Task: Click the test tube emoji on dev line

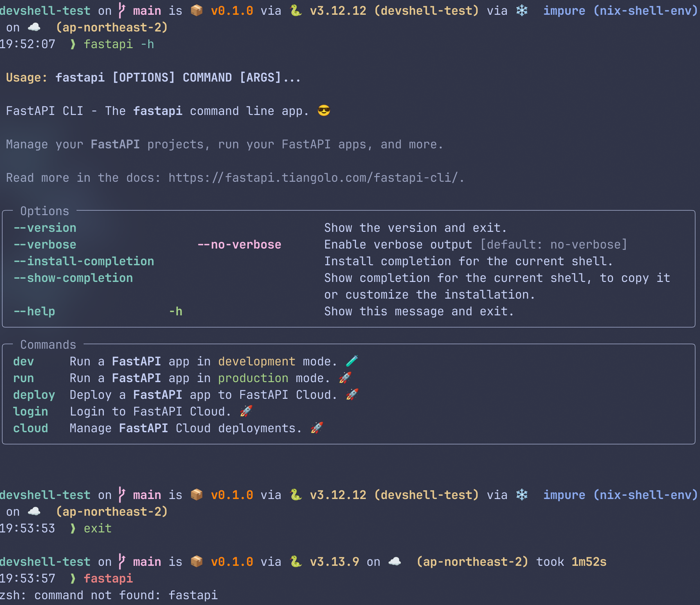Action: click(352, 361)
